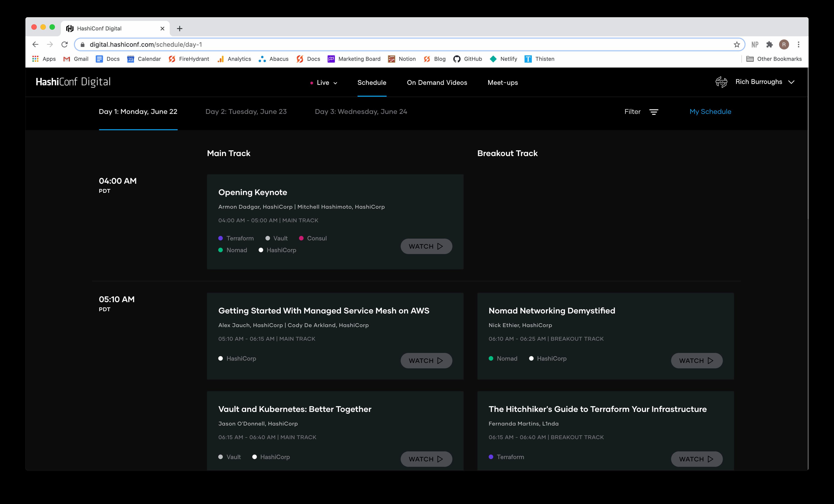The height and width of the screenshot is (504, 834).
Task: Click On Demand Videos navigation menu item
Action: 437,82
